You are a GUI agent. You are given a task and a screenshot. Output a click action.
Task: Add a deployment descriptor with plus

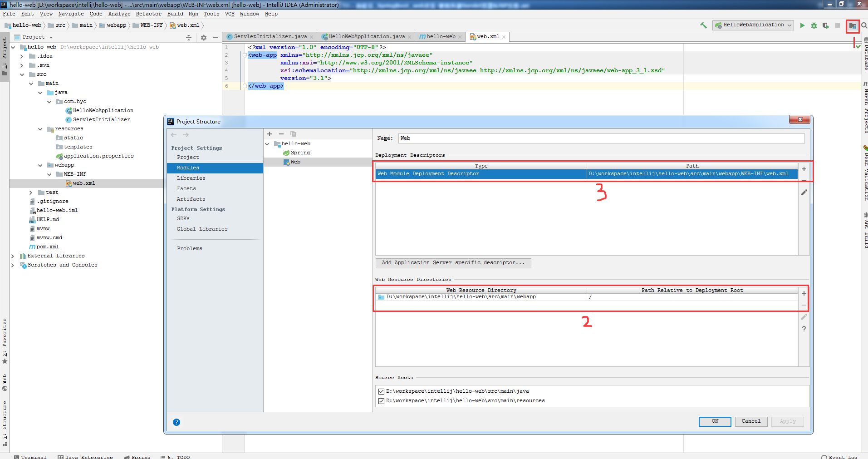[804, 169]
